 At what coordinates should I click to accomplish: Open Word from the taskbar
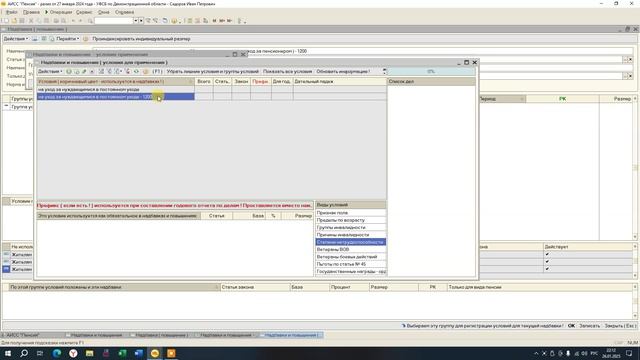pyautogui.click(x=138, y=353)
